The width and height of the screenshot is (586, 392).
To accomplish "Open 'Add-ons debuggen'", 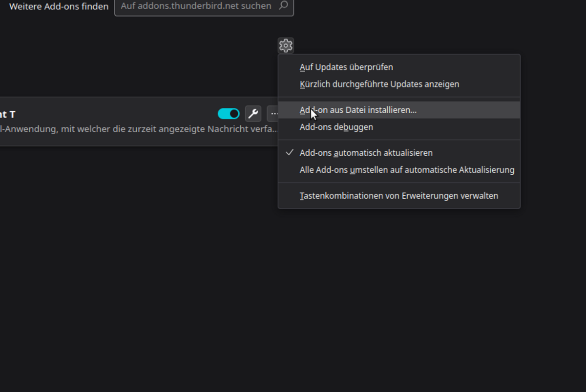I will (336, 127).
